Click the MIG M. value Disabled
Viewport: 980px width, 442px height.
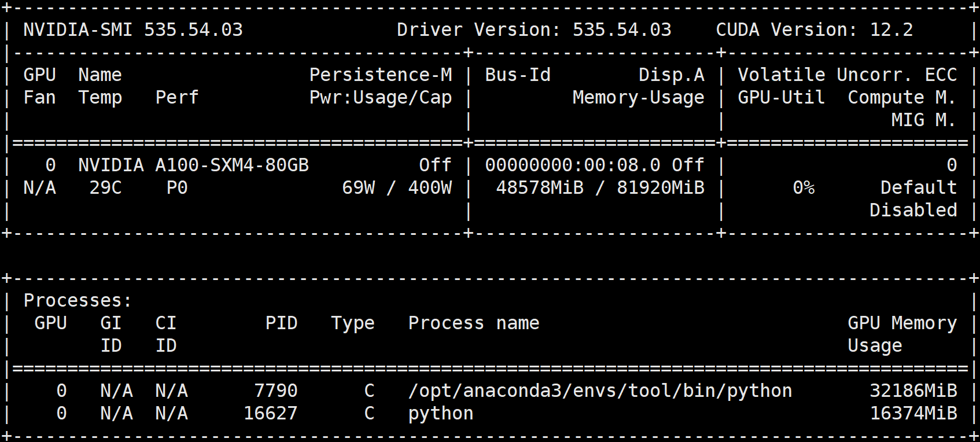coord(913,210)
